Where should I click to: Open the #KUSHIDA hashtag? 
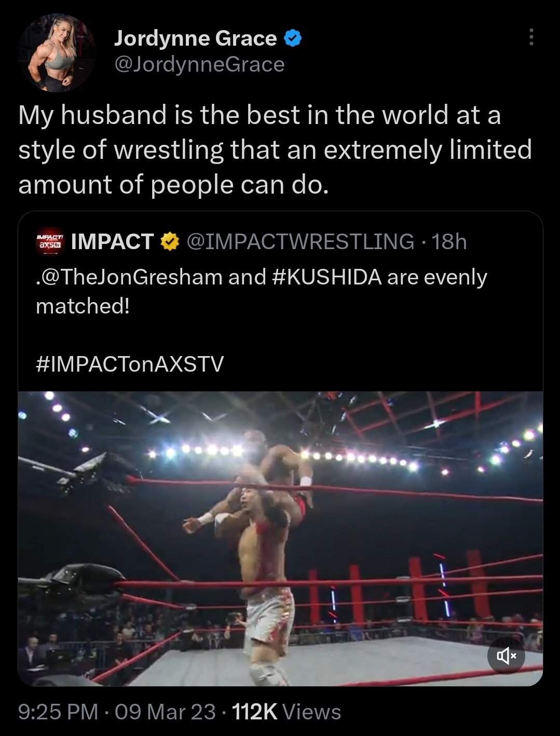click(327, 277)
